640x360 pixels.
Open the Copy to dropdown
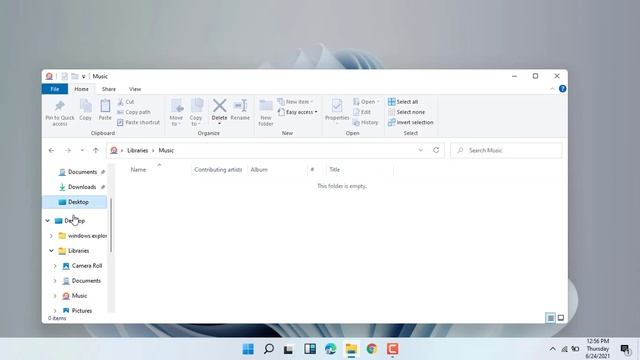pos(196,113)
